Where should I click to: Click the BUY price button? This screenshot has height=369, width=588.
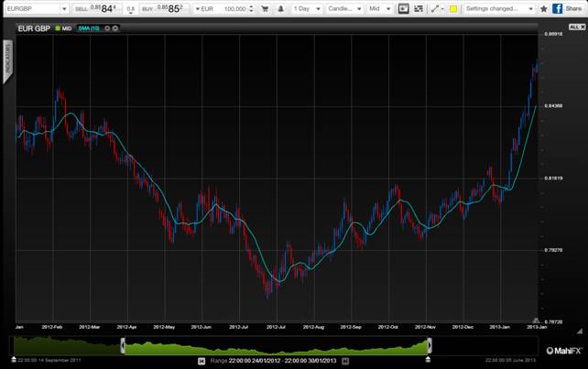(x=164, y=8)
